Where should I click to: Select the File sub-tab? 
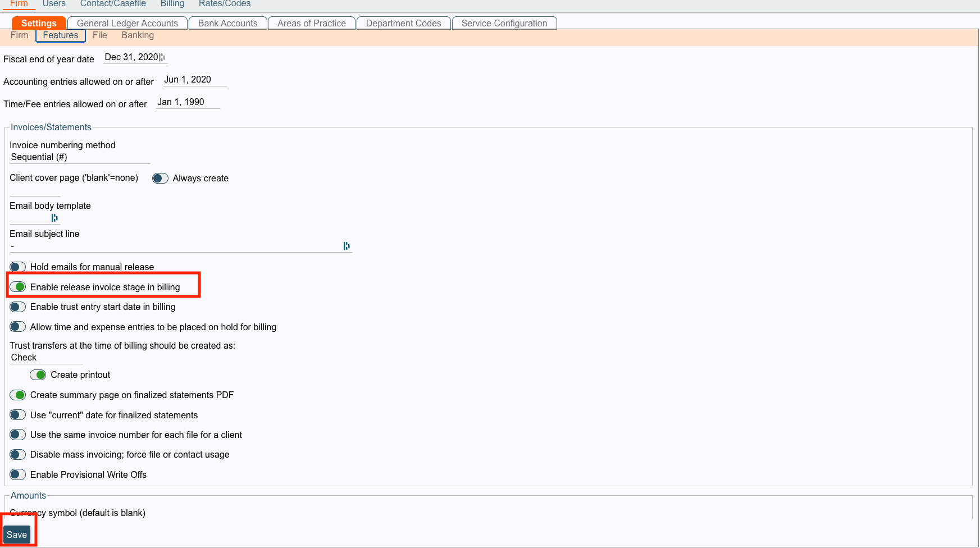pyautogui.click(x=100, y=35)
